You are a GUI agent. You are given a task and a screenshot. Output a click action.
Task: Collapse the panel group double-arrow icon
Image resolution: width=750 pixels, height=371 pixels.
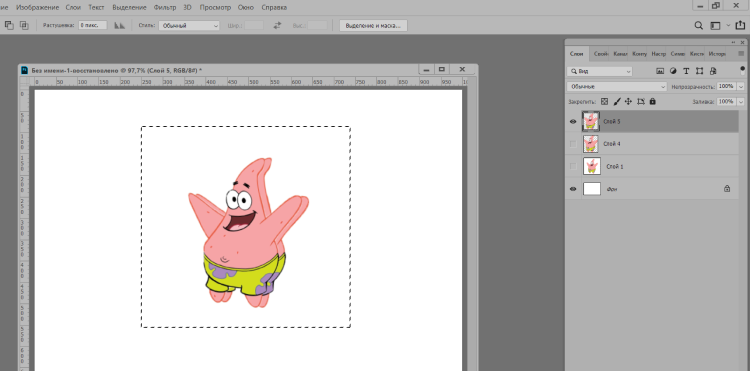(734, 43)
